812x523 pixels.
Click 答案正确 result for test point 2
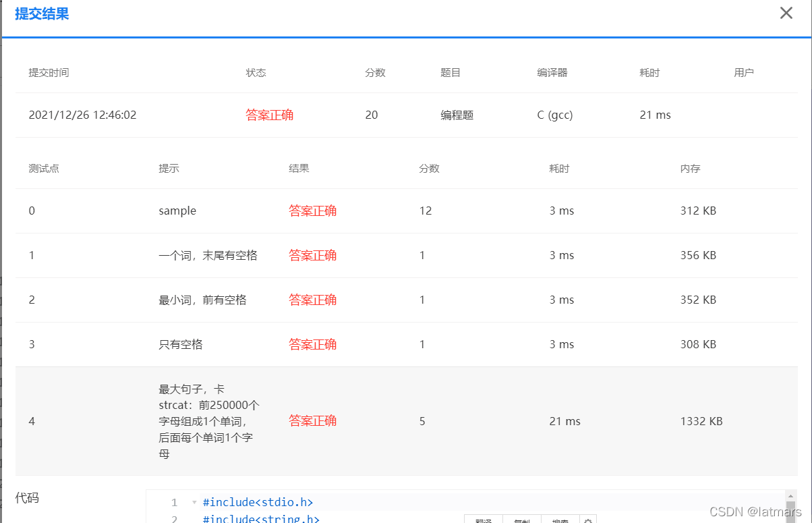[x=312, y=300]
